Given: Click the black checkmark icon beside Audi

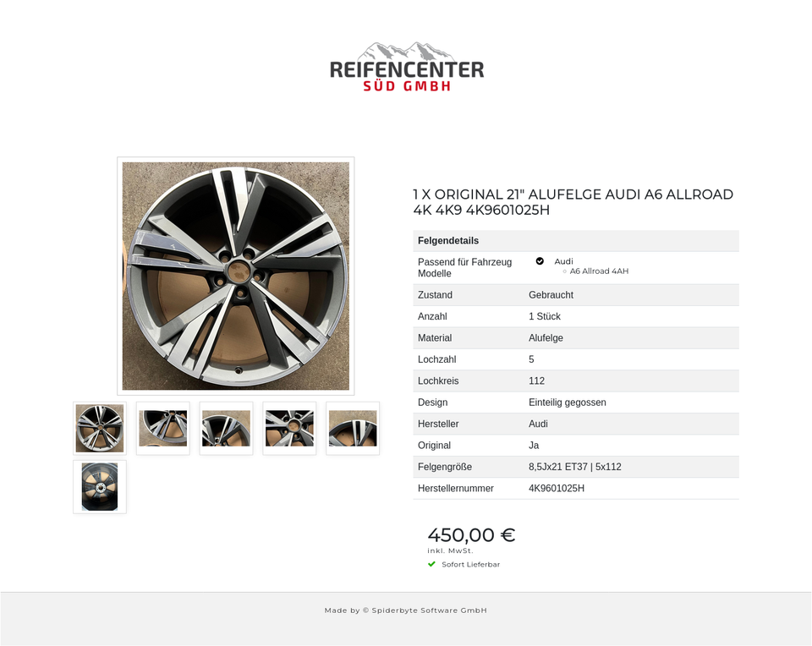Looking at the screenshot, I should [x=540, y=261].
